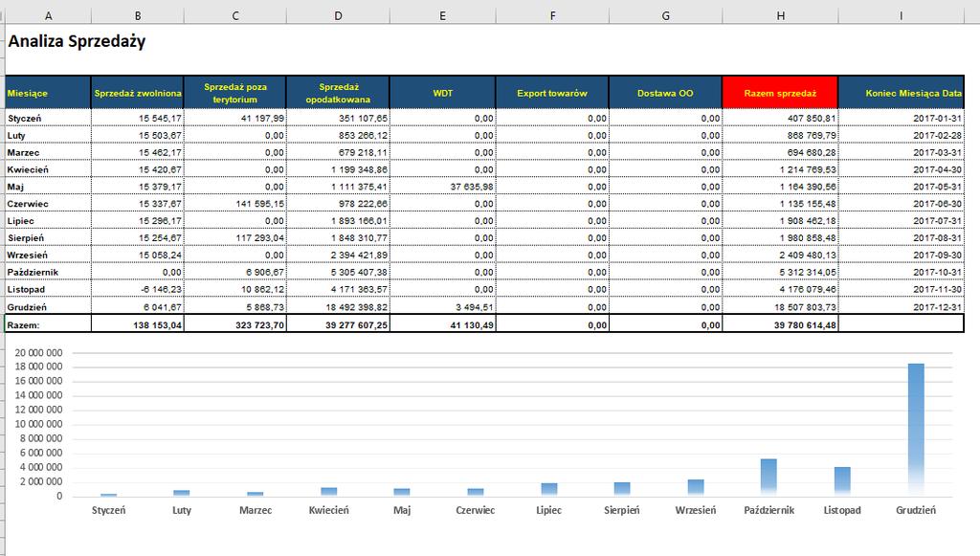Click the 'Styczeń' chart axis label
The image size is (980, 556).
coord(109,510)
